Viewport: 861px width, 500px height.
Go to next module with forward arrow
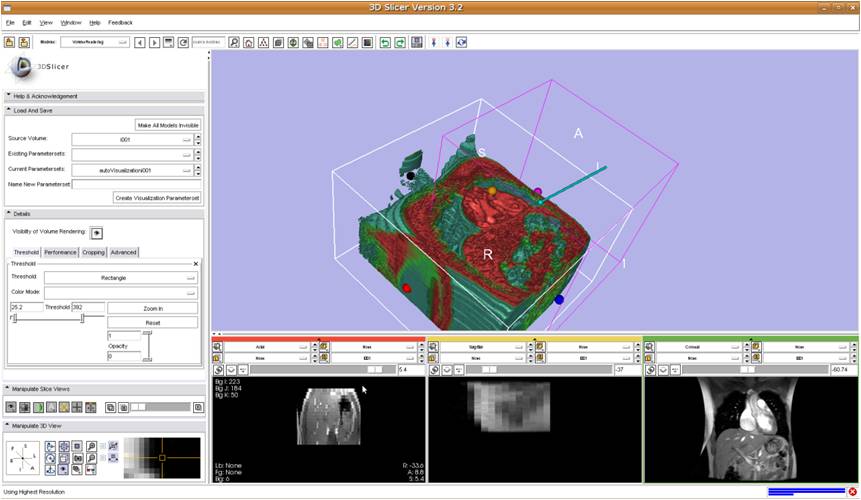pyautogui.click(x=154, y=42)
